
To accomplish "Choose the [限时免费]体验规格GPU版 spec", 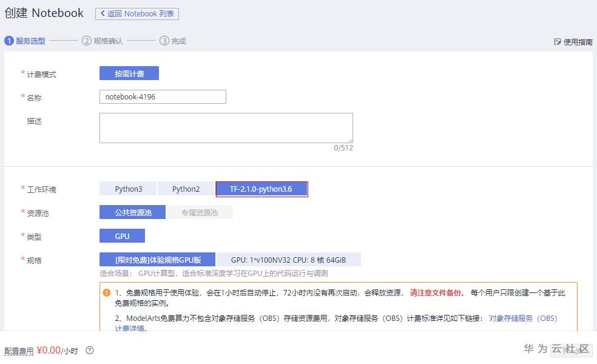I will [157, 260].
